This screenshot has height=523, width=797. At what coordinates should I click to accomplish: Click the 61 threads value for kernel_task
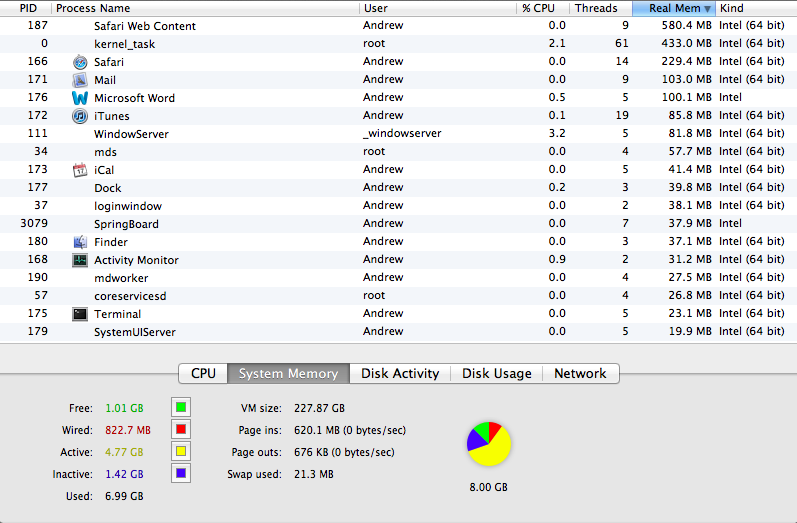(622, 43)
